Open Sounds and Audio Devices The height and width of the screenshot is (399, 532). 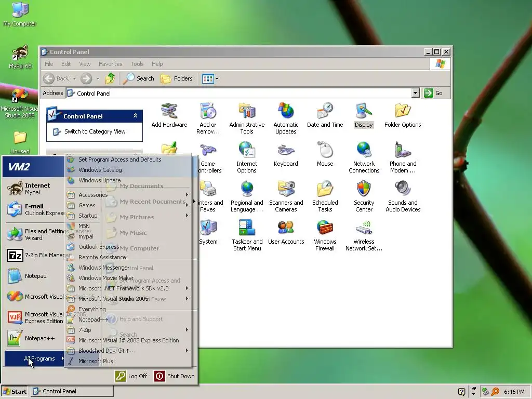403,197
